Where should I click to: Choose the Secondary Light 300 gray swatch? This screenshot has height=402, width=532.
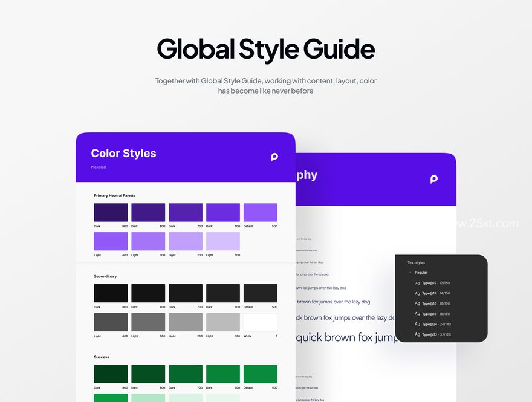click(x=148, y=322)
